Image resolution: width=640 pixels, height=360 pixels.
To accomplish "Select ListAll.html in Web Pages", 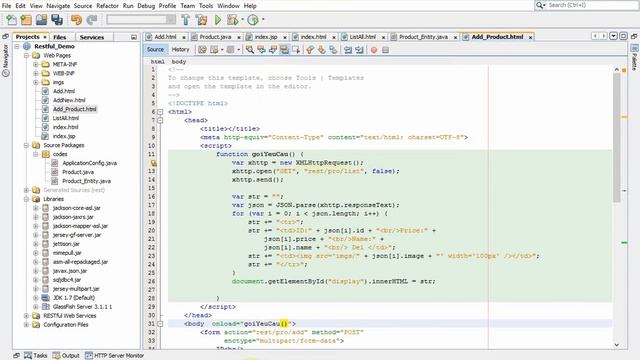I will 65,118.
